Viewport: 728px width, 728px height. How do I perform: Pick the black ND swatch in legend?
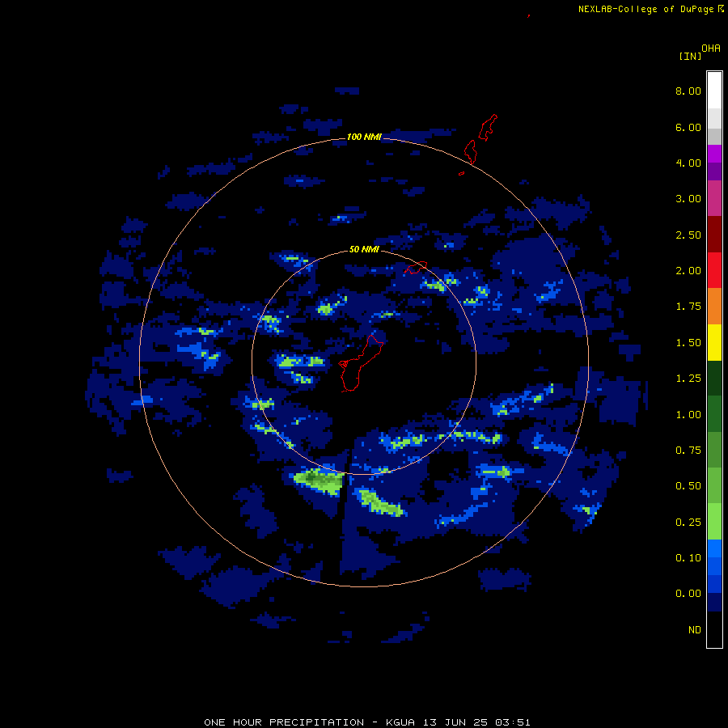pyautogui.click(x=714, y=629)
